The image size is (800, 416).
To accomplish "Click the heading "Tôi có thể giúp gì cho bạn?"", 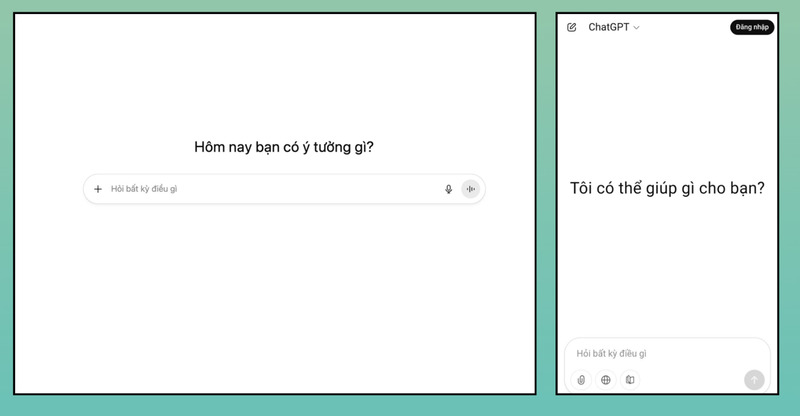I will coord(667,188).
